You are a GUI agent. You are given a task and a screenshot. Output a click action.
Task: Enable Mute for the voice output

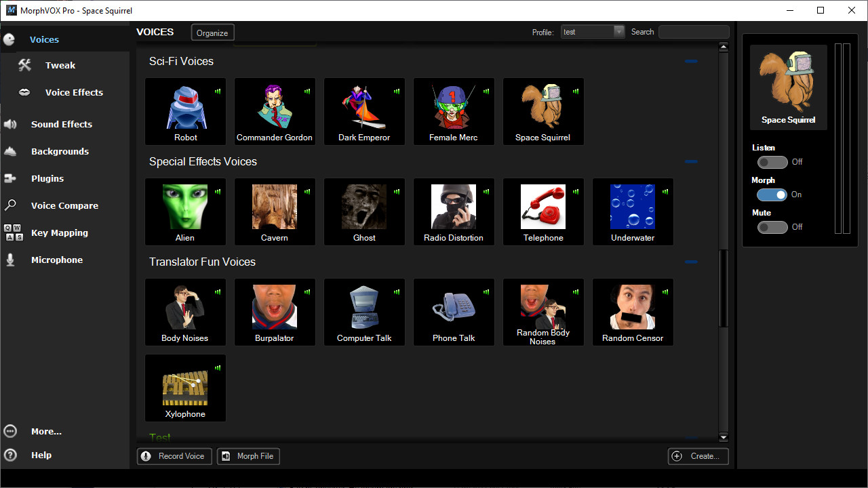click(x=772, y=227)
